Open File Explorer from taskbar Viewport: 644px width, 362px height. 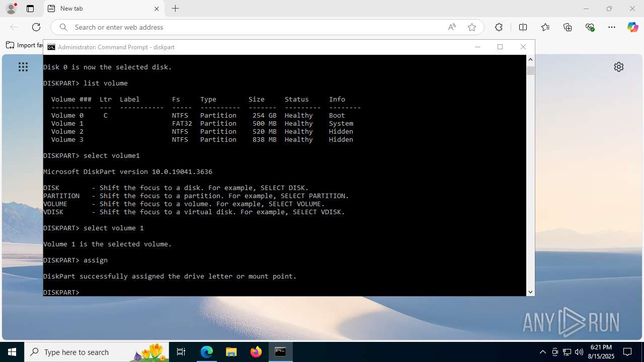[x=231, y=352]
